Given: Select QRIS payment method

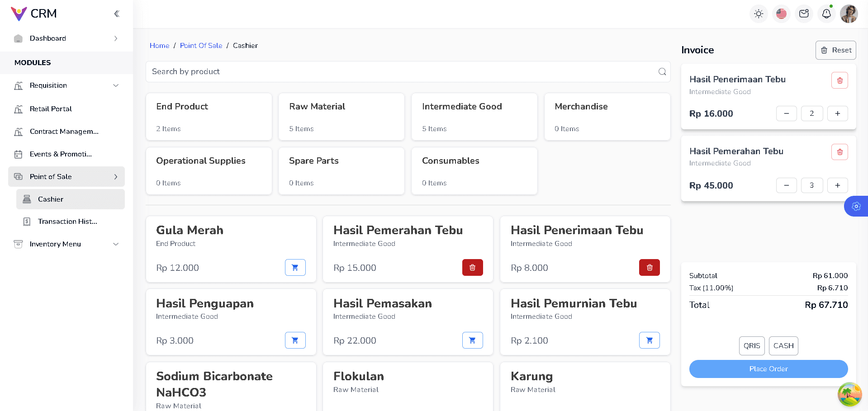Looking at the screenshot, I should pyautogui.click(x=752, y=345).
